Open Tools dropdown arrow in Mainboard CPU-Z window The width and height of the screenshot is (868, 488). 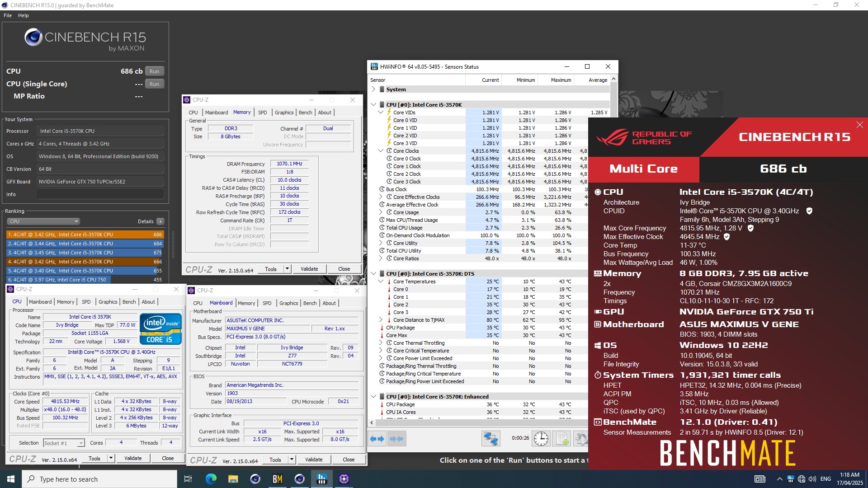coord(292,460)
